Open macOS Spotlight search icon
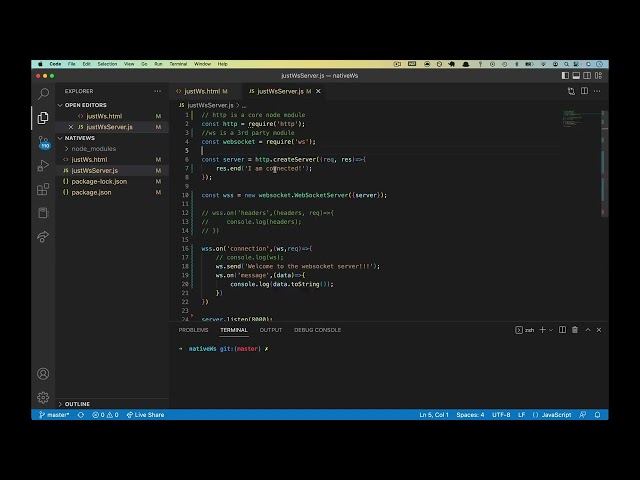640x480 pixels. click(567, 64)
